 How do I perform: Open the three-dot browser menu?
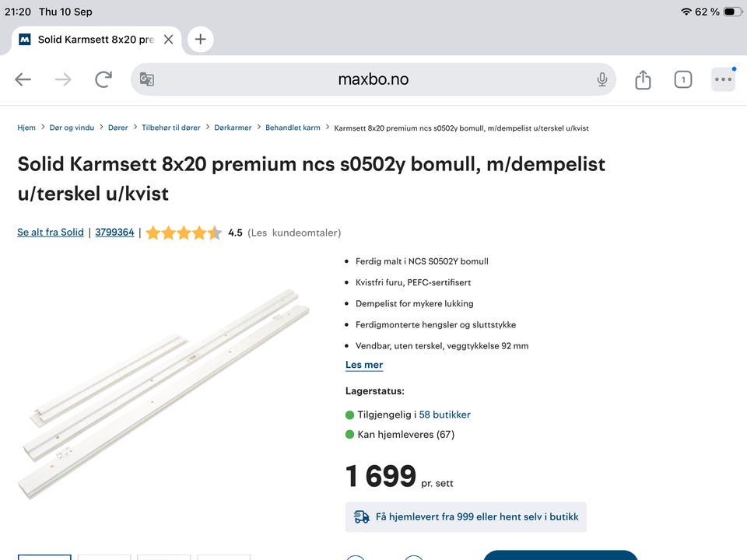[x=723, y=79]
